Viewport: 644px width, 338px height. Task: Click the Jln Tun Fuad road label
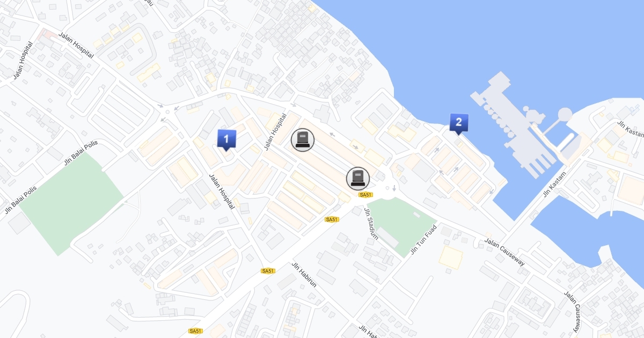coord(424,239)
